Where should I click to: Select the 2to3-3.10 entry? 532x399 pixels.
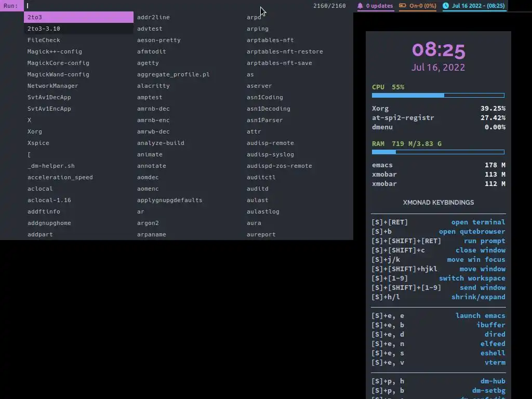(79, 29)
